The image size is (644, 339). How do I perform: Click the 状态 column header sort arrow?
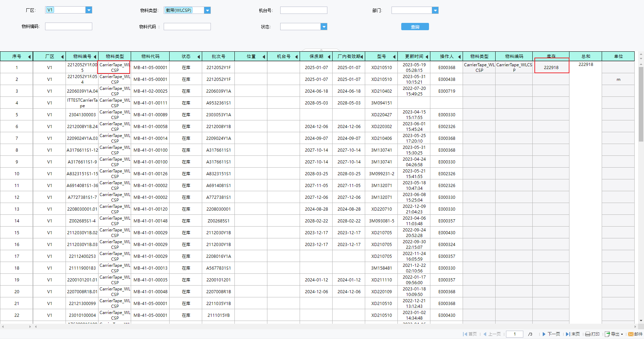[x=199, y=57]
